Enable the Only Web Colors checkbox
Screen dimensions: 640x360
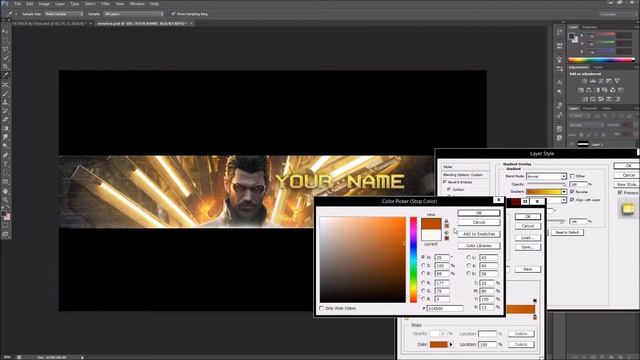point(322,308)
